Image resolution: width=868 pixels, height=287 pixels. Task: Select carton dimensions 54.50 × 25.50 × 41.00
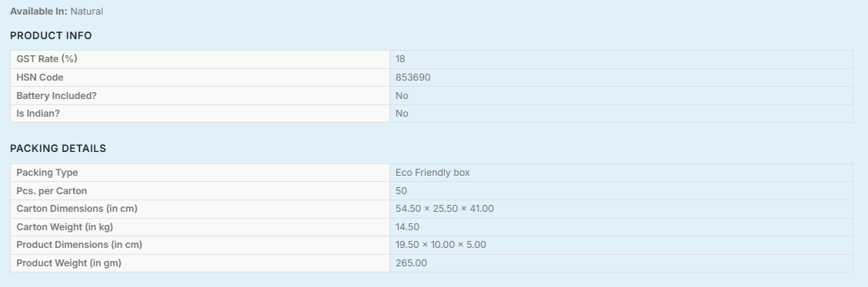445,209
